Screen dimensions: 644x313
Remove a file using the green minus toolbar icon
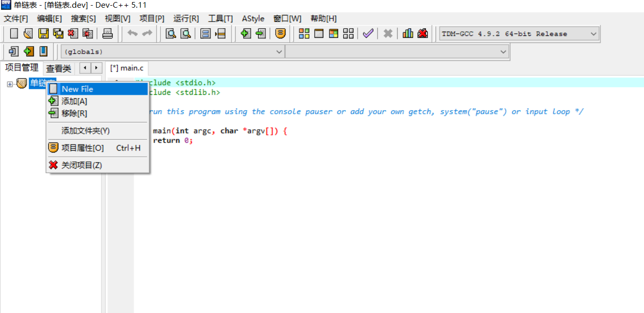tap(261, 33)
